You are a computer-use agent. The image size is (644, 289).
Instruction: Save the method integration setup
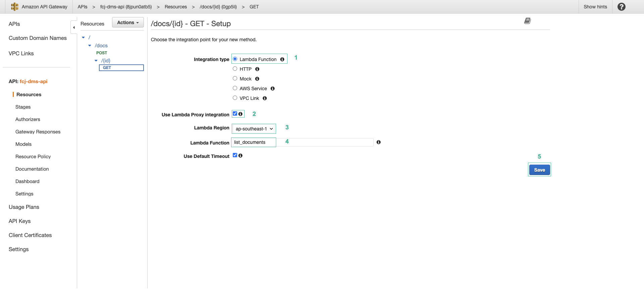(539, 170)
